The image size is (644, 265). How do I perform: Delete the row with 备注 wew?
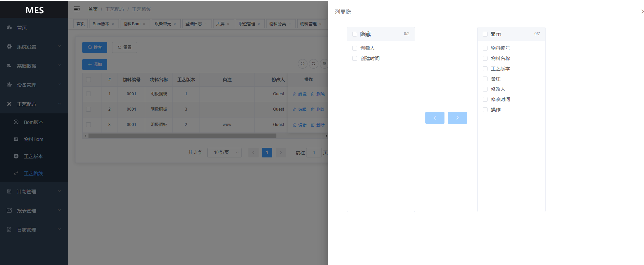pyautogui.click(x=318, y=125)
